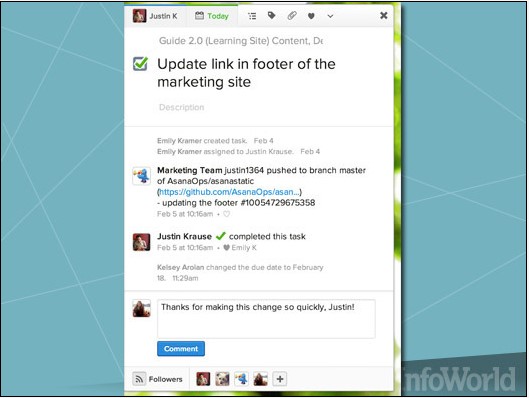
Task: Toggle the heart beside Emily K
Action: 226,248
